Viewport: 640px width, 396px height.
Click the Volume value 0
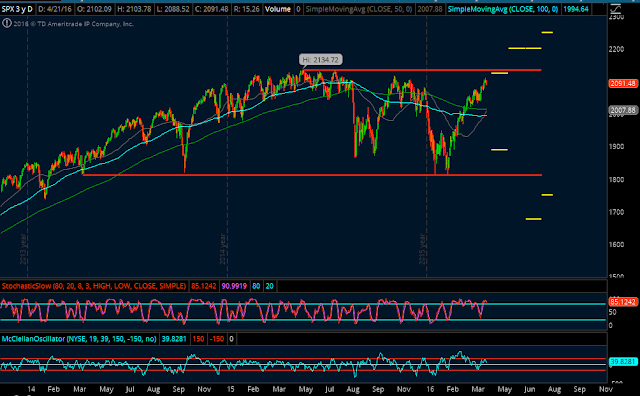[x=298, y=9]
